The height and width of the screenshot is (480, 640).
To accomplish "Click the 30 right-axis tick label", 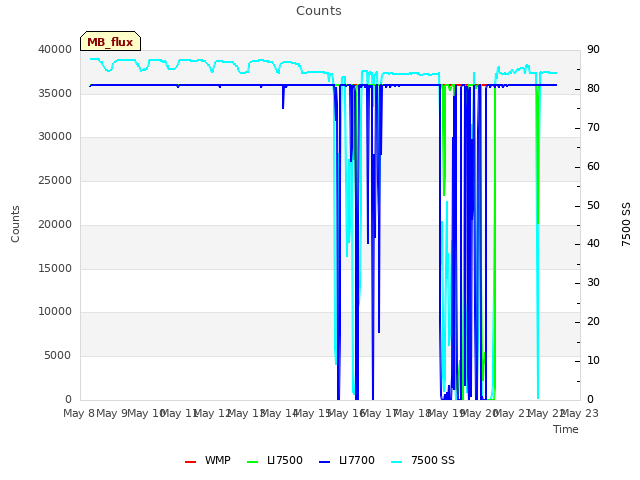I will [593, 282].
